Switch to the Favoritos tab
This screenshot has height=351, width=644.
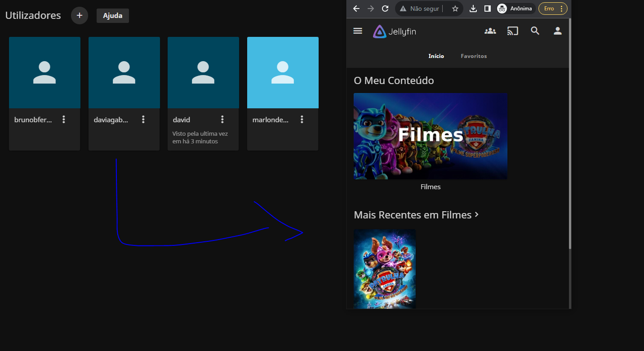click(474, 56)
